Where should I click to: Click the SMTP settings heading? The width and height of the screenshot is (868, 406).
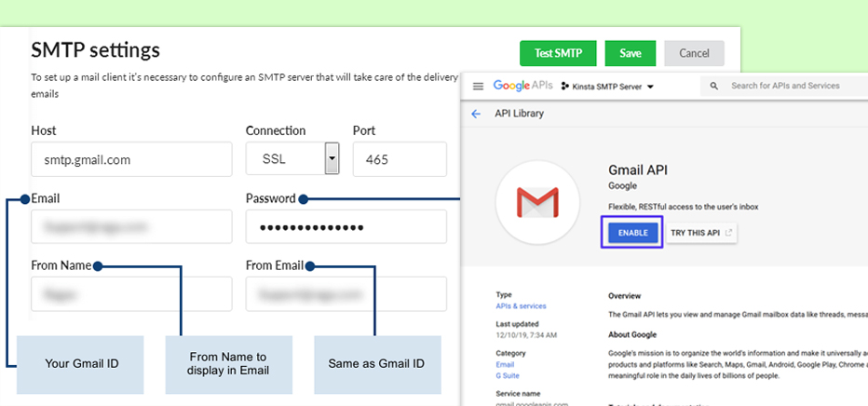click(x=95, y=50)
